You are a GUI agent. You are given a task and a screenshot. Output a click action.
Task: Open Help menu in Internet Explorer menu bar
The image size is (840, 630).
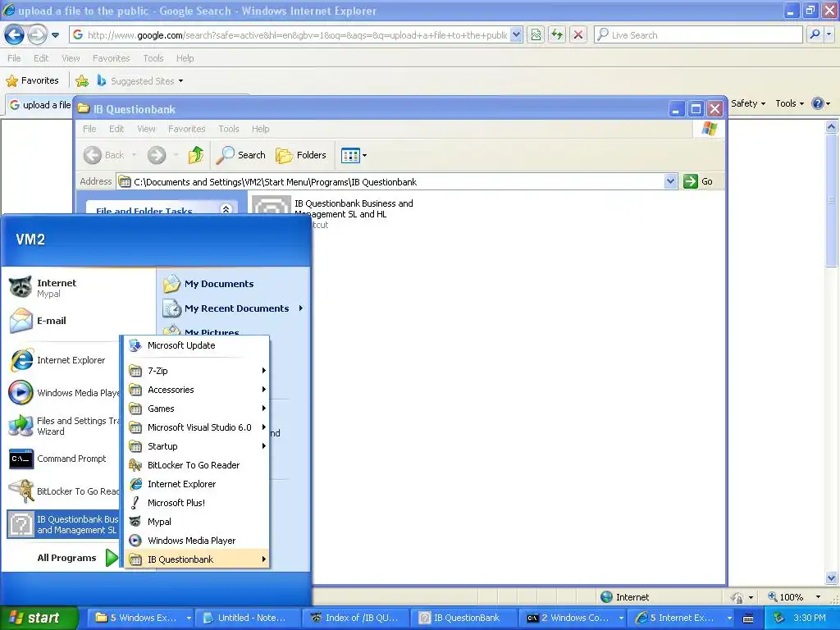coord(185,58)
